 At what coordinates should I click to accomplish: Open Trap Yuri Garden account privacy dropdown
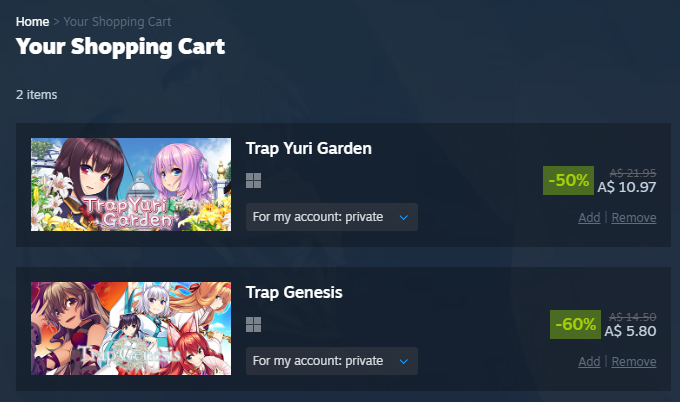point(332,217)
